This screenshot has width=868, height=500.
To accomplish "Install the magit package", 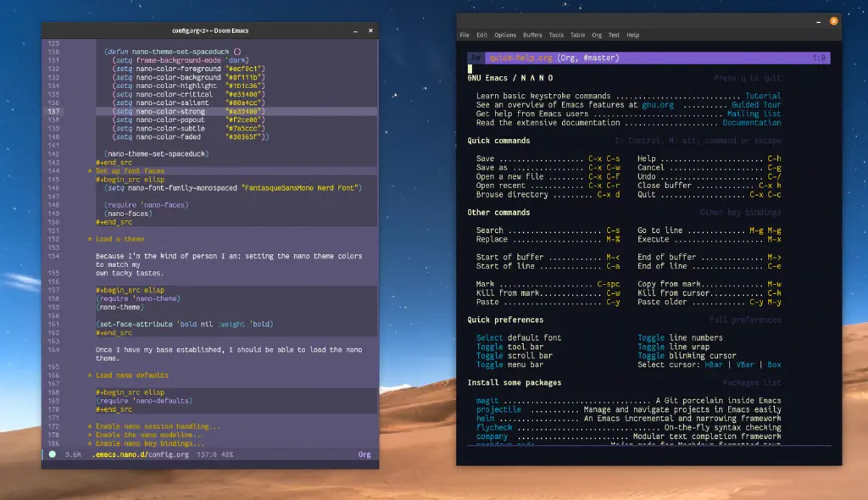I will [x=487, y=400].
